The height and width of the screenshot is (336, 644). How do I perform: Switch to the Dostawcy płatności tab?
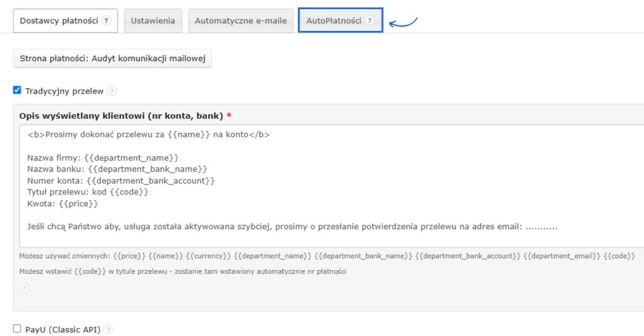[59, 21]
